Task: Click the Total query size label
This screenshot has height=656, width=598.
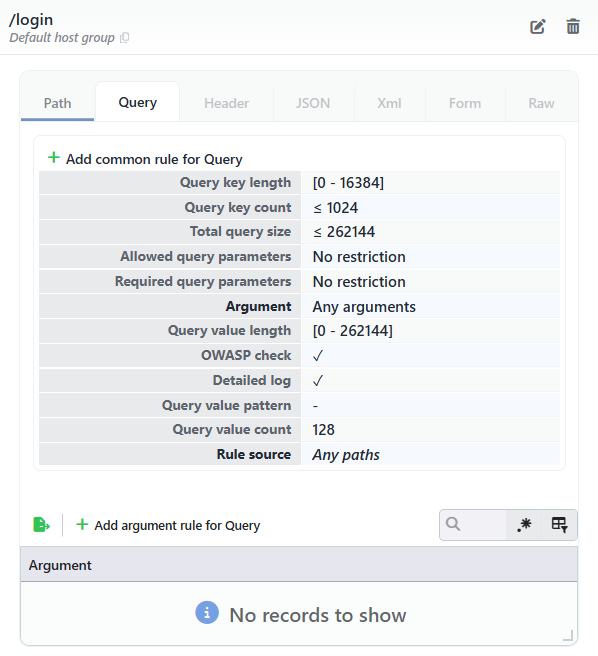Action: 240,231
